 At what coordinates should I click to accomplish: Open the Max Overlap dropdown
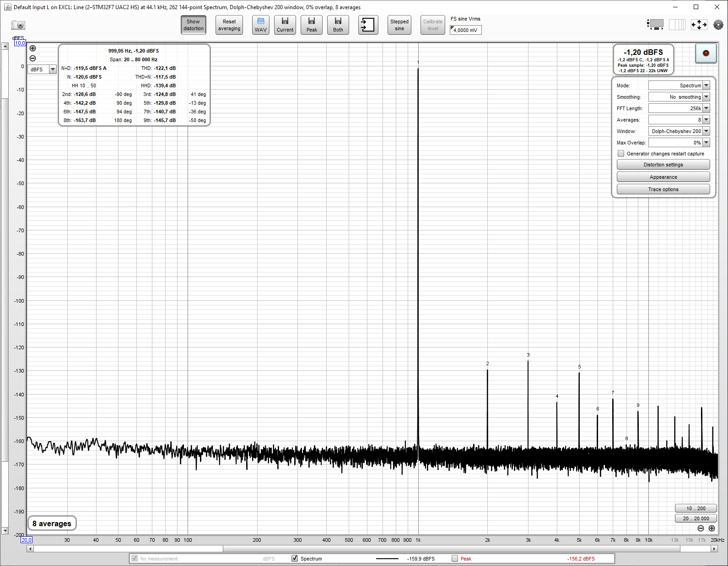pyautogui.click(x=679, y=143)
